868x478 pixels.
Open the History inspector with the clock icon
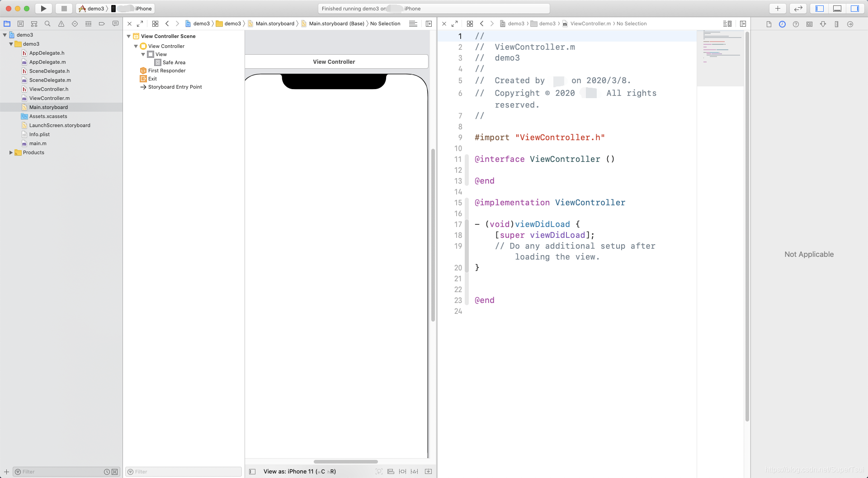point(782,24)
